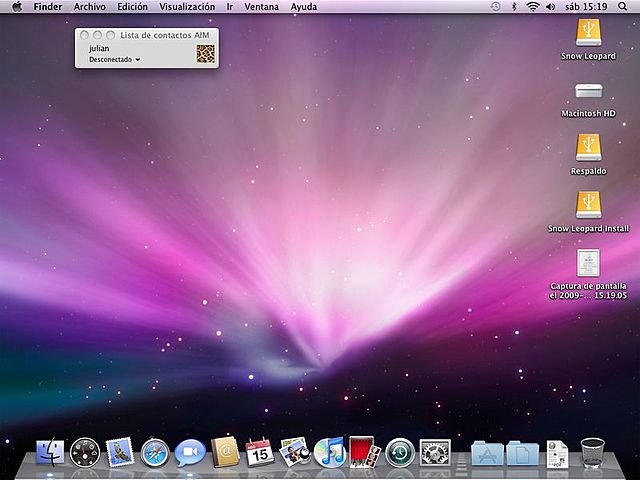Screen dimensions: 640x480
Task: Open Spotlight search magnifier
Action: click(622, 7)
